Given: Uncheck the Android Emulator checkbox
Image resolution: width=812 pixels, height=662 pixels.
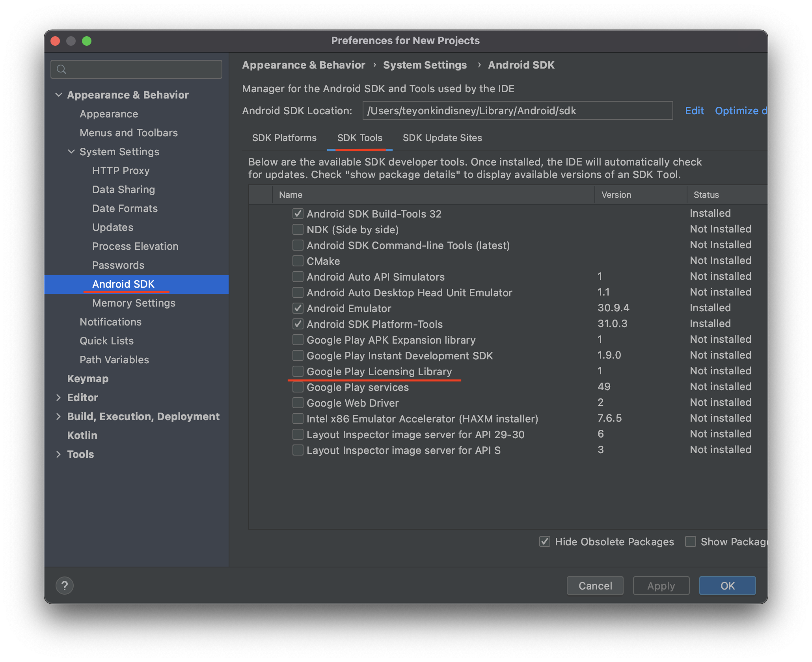Looking at the screenshot, I should coord(298,308).
